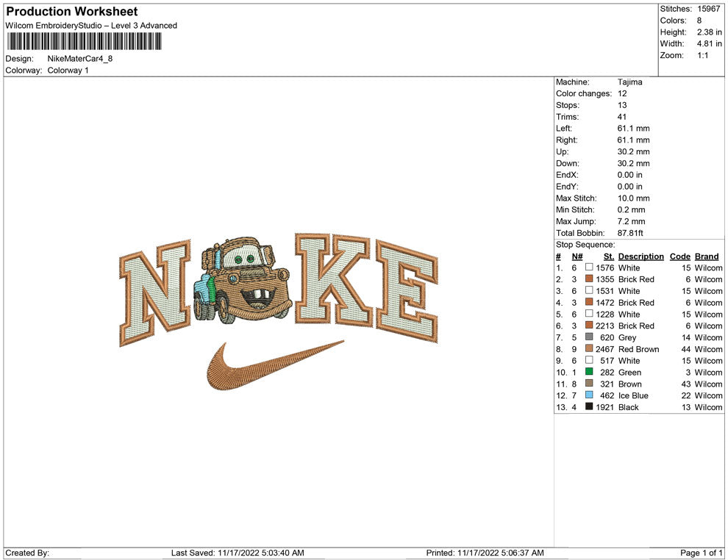728x560 pixels.
Task: Click the green swatch in stop 10
Action: (589, 372)
